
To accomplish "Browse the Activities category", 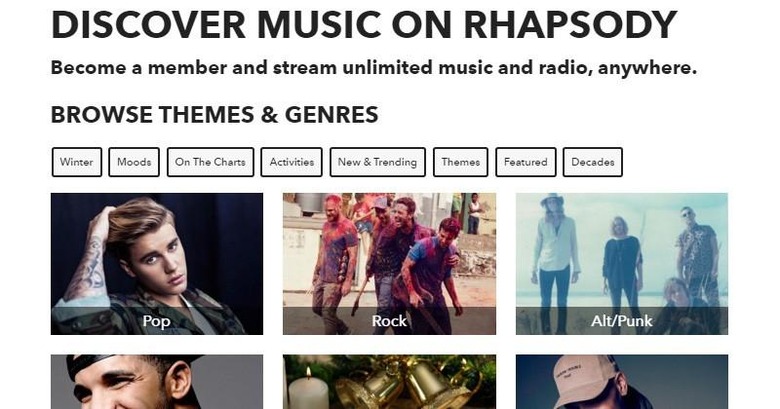I will 292,162.
